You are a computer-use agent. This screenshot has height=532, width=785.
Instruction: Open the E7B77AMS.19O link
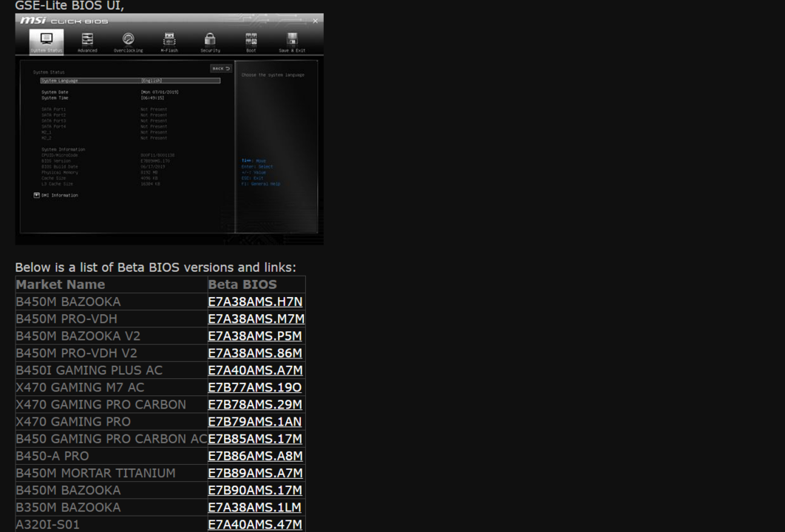coord(255,387)
